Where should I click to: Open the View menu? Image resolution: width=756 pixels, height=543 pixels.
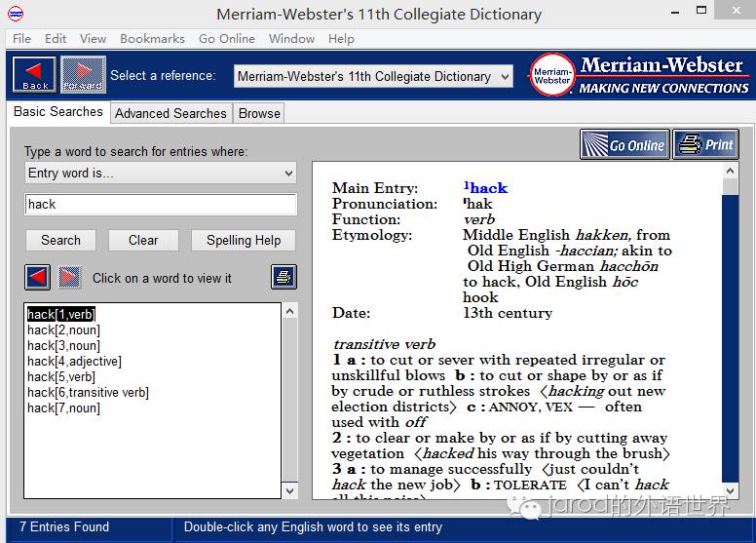point(94,39)
